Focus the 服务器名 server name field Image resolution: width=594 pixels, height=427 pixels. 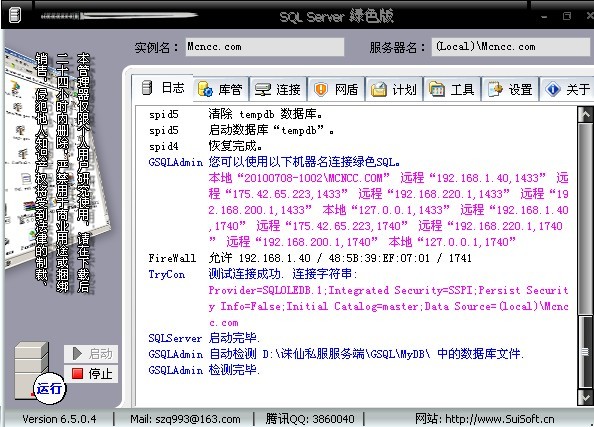coord(512,47)
